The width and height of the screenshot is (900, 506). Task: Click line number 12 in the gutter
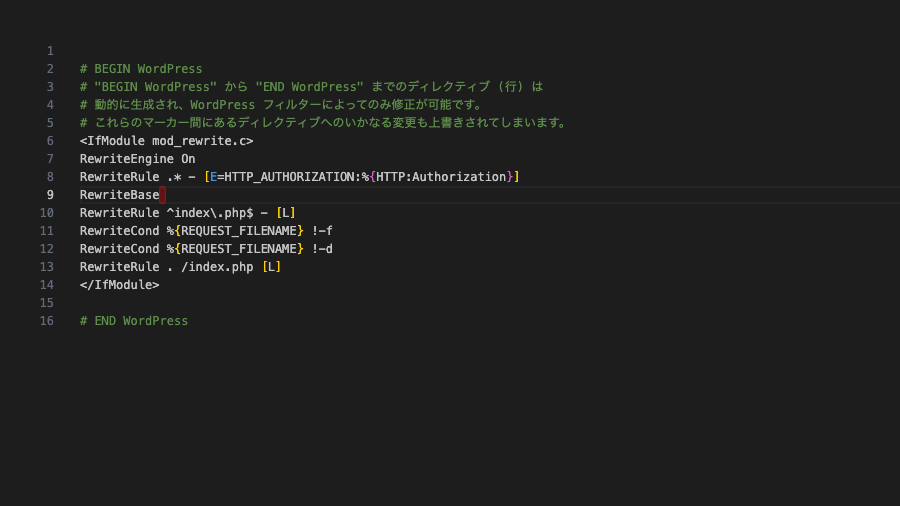46,249
